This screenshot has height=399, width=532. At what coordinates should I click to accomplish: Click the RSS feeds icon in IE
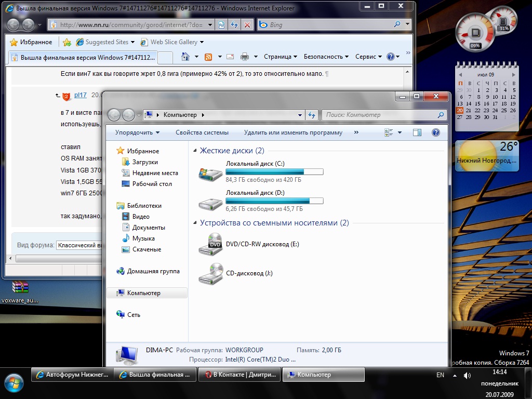[x=208, y=57]
